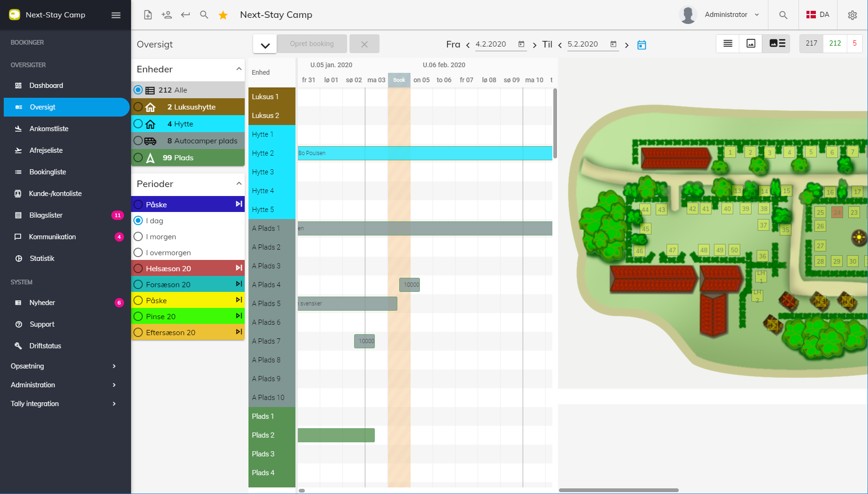The width and height of the screenshot is (868, 494).
Task: Click the Fra date input field
Action: [x=496, y=44]
